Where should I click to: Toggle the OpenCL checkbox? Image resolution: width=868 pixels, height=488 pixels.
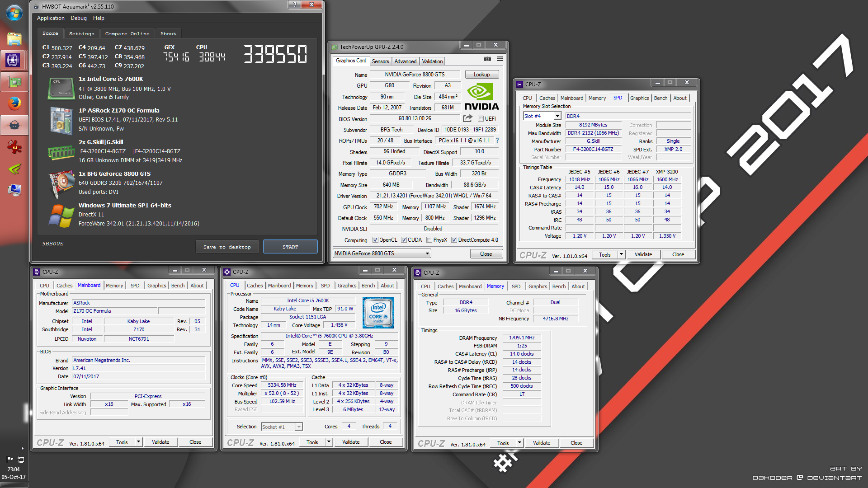coord(375,240)
